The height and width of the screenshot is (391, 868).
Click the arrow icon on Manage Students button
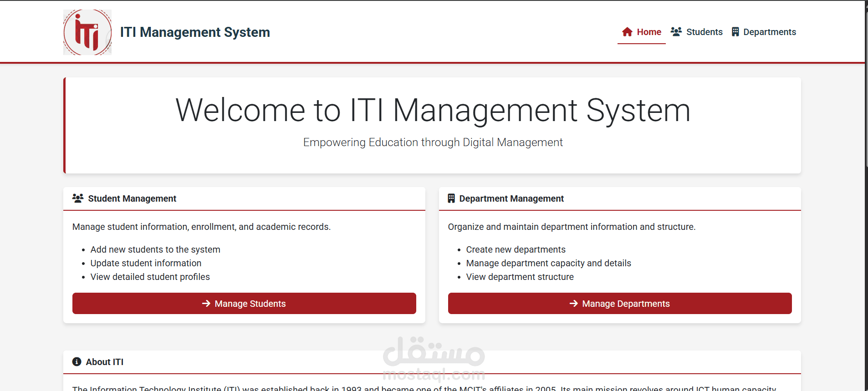(x=206, y=304)
